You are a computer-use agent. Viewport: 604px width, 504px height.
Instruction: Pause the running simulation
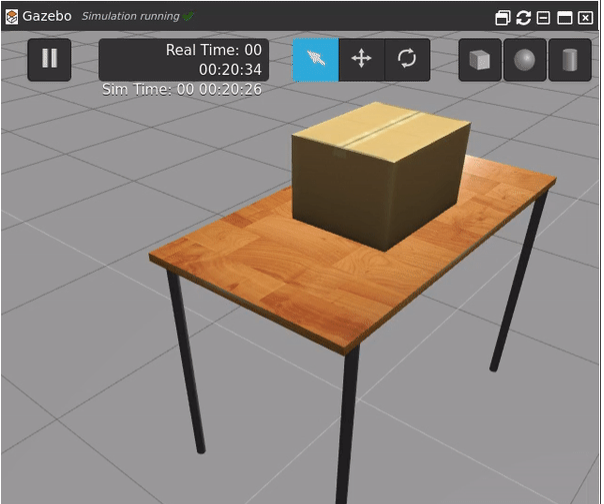[x=49, y=59]
